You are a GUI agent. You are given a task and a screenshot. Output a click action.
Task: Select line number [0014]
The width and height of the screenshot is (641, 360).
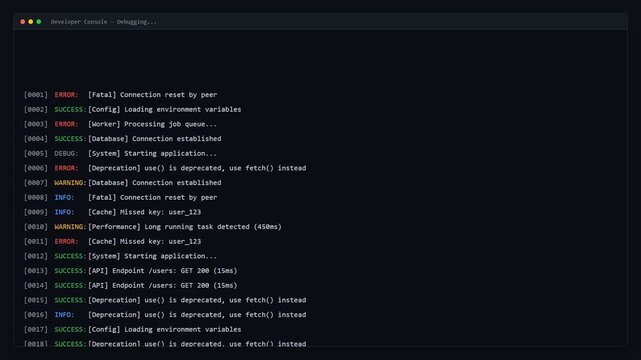(x=36, y=286)
